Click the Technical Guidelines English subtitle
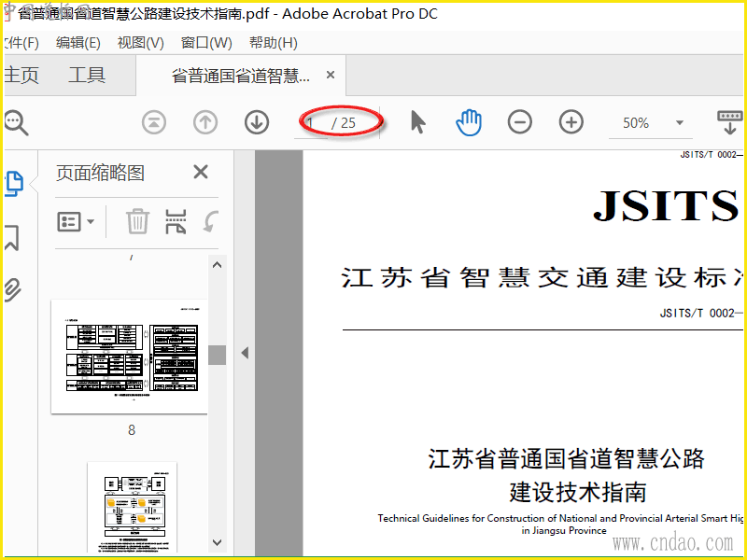This screenshot has height=560, width=747. tap(560, 518)
